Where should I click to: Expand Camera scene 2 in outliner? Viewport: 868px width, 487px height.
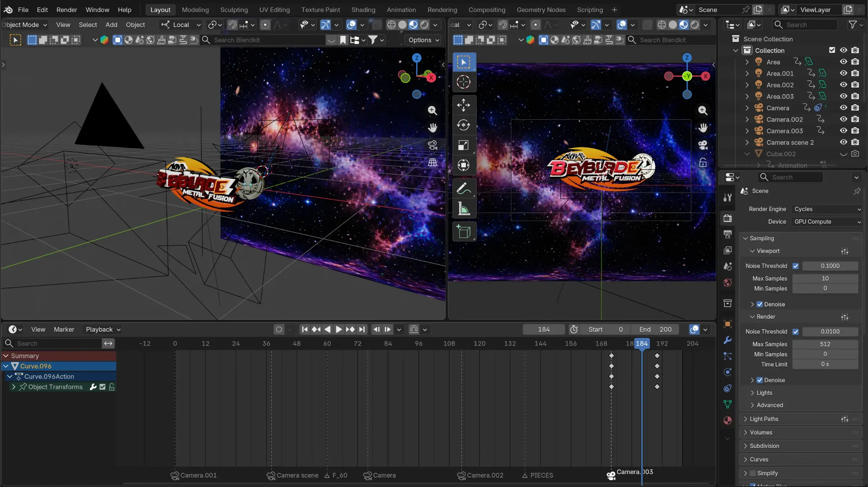coord(747,143)
